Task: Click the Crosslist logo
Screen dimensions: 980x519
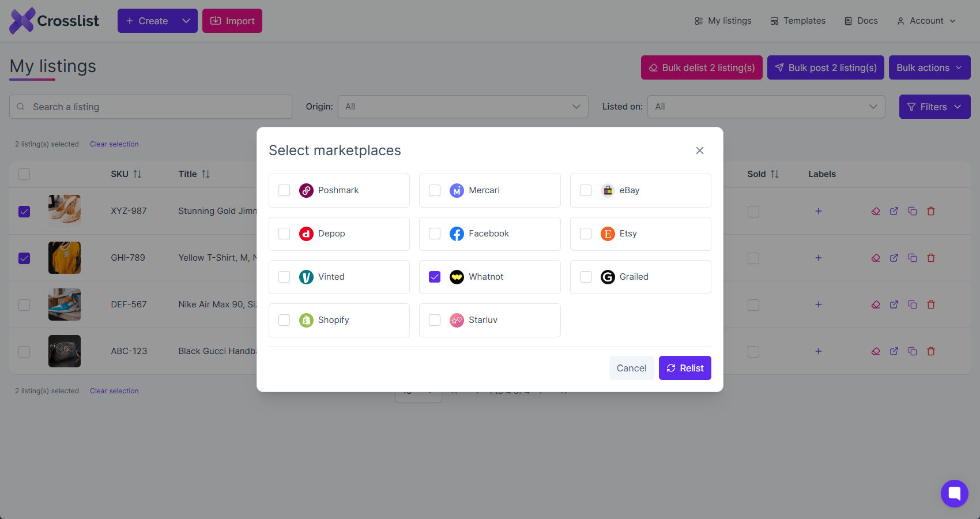Action: click(x=54, y=21)
